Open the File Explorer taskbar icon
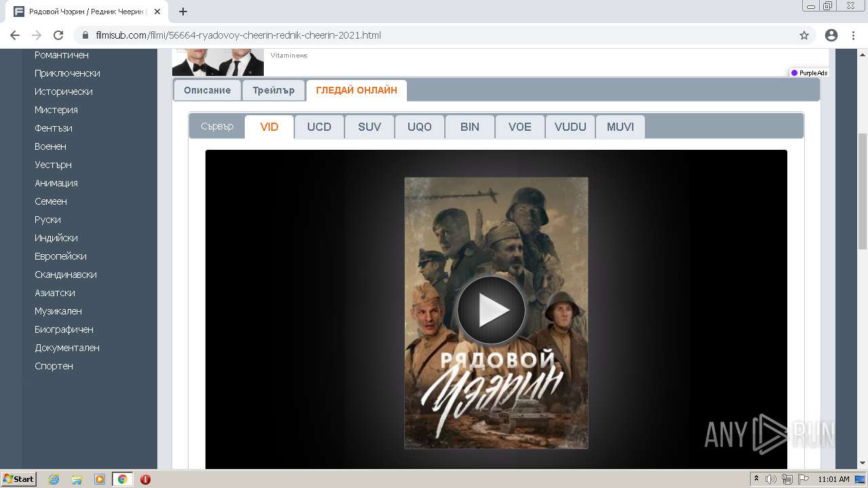This screenshot has width=868, height=488. (77, 479)
